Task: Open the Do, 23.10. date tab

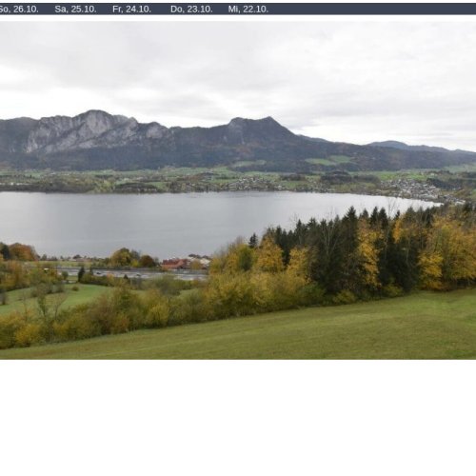Action: click(x=191, y=10)
